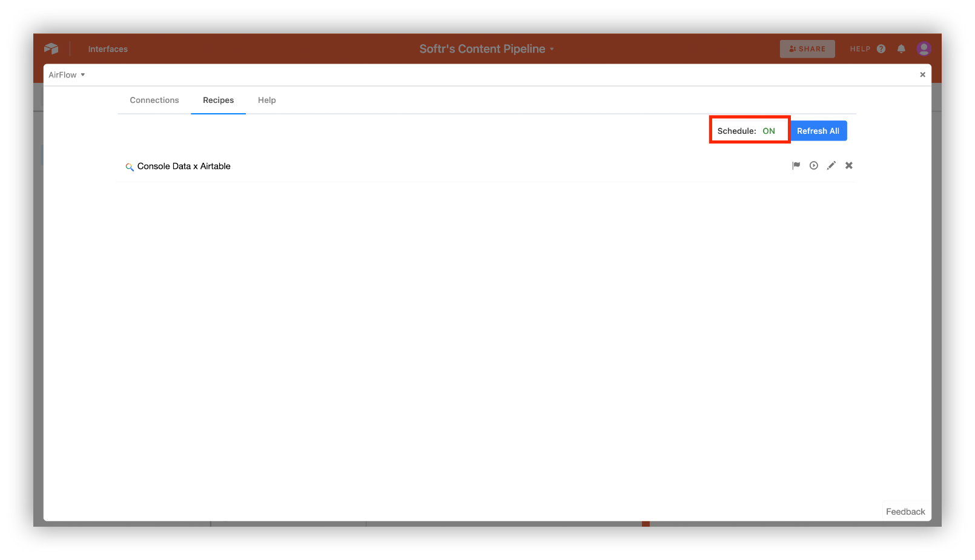Edit the Console Data recipe with pencil icon

[831, 165]
